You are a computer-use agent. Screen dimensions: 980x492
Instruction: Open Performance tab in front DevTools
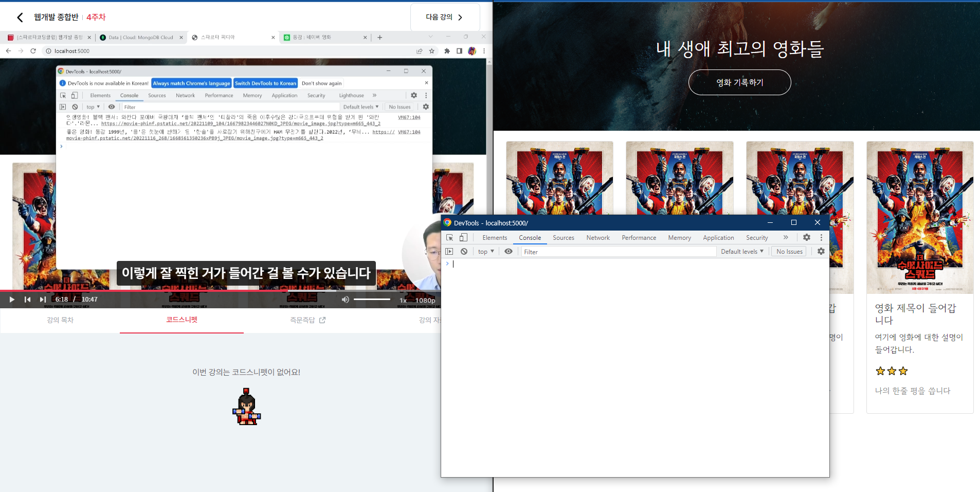pyautogui.click(x=639, y=238)
